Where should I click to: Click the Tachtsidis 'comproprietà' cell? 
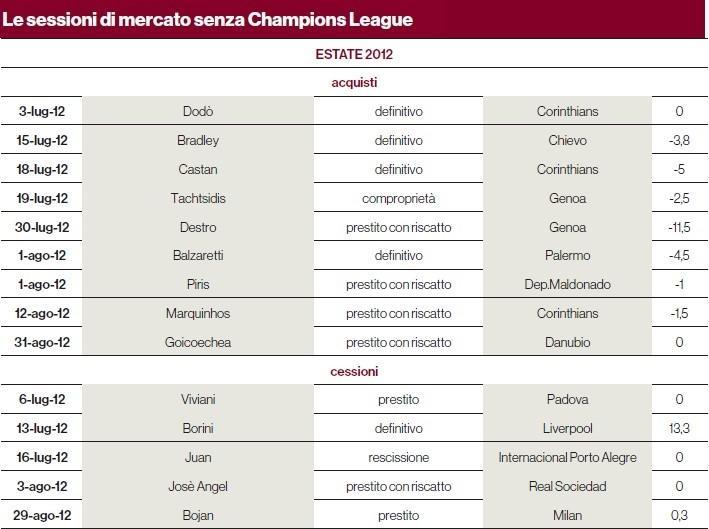(x=398, y=198)
